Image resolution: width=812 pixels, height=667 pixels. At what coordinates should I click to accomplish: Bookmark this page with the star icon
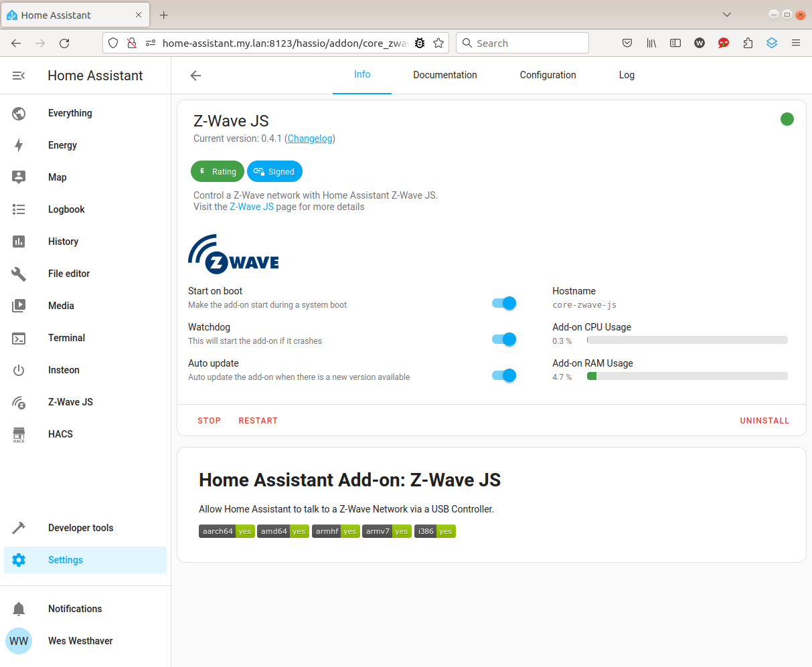point(438,43)
